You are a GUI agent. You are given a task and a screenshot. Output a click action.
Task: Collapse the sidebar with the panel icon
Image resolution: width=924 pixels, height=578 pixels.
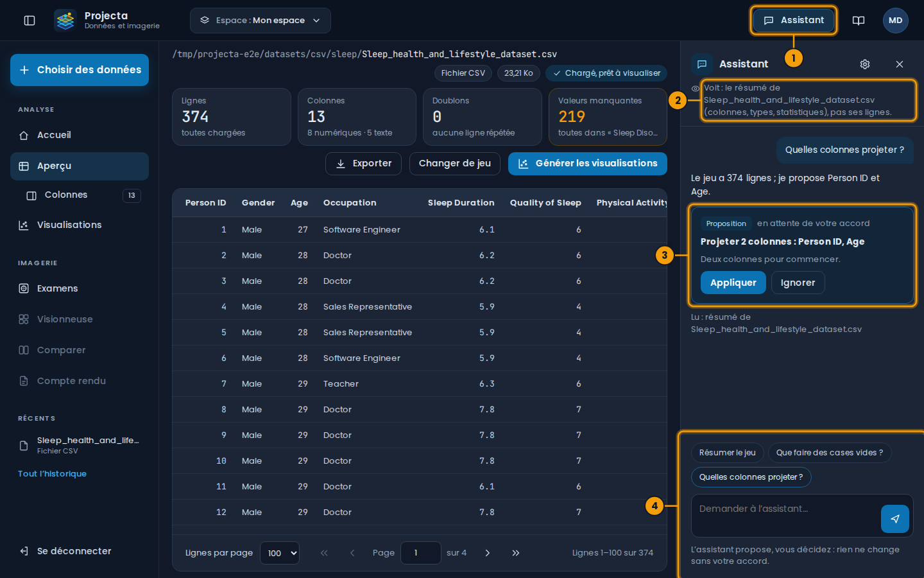pyautogui.click(x=30, y=21)
